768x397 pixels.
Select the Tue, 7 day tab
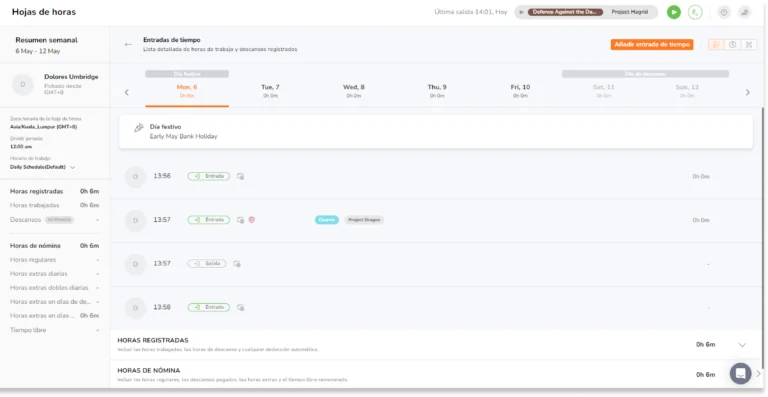pos(270,91)
